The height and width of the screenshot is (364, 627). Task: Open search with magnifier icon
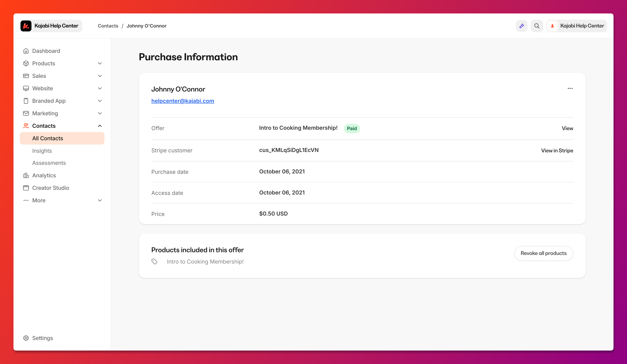(537, 26)
